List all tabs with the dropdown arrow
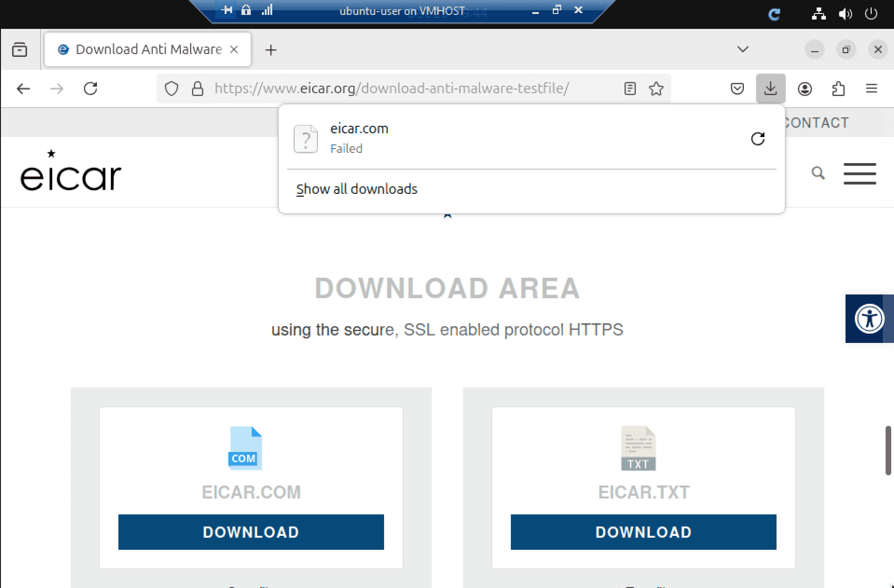Image resolution: width=894 pixels, height=588 pixels. (743, 49)
